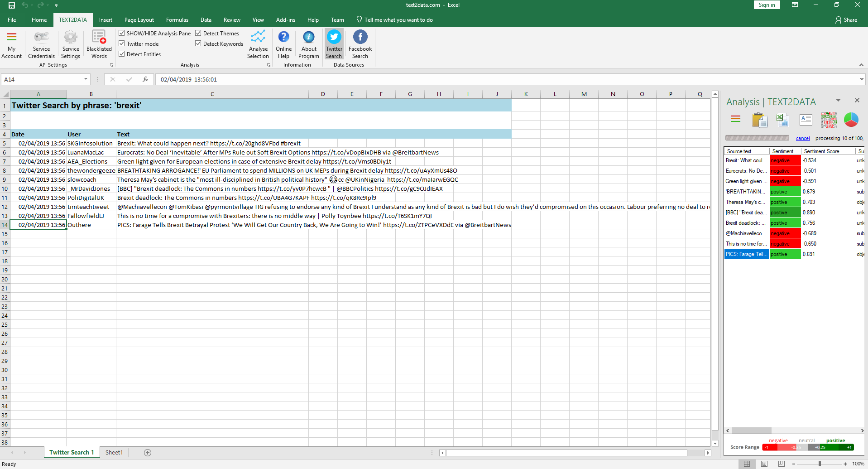This screenshot has width=868, height=469.
Task: Add a new sheet with the plus icon
Action: (148, 452)
